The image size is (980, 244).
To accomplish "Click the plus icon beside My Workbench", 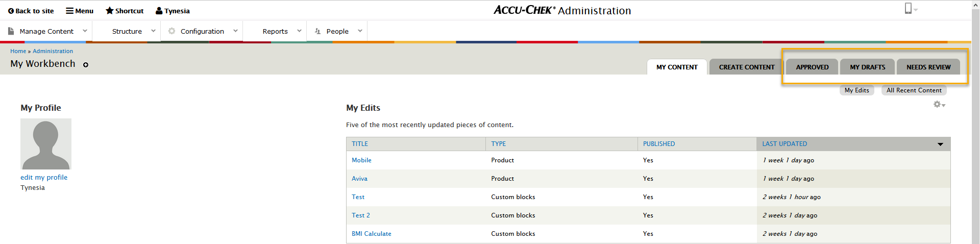I will 86,65.
